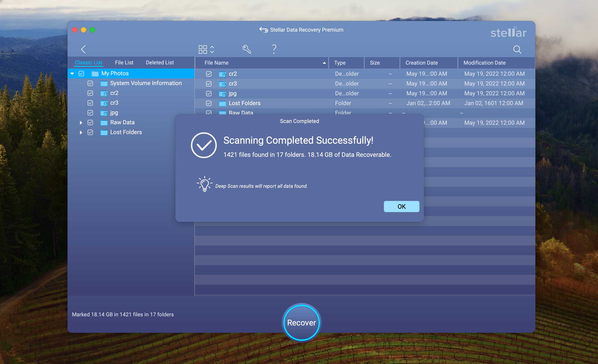The width and height of the screenshot is (598, 364).
Task: Sort by Size column header
Action: click(382, 63)
